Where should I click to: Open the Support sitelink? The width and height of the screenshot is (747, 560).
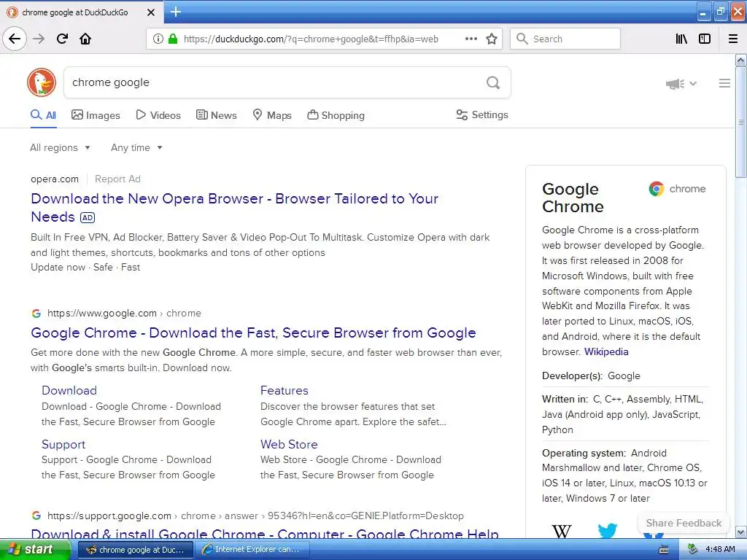coord(63,444)
